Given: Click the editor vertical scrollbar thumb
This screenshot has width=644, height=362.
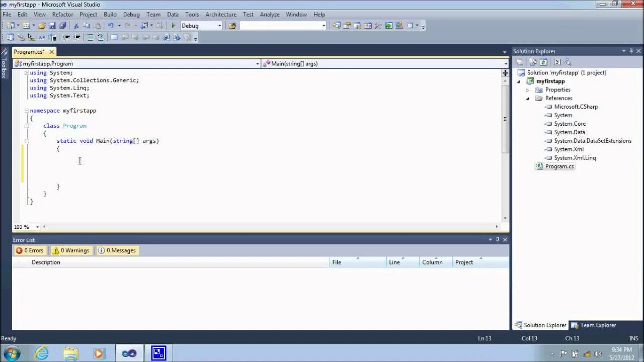Looking at the screenshot, I should point(505,119).
